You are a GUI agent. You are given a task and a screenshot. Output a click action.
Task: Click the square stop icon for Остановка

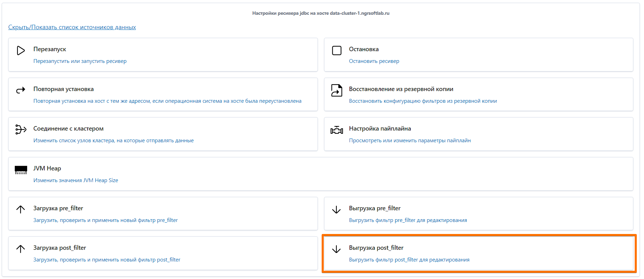[x=336, y=51]
